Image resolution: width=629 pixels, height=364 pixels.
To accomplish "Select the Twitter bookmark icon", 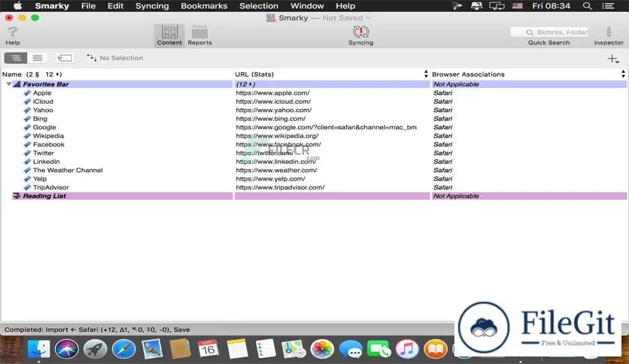I will pos(27,153).
